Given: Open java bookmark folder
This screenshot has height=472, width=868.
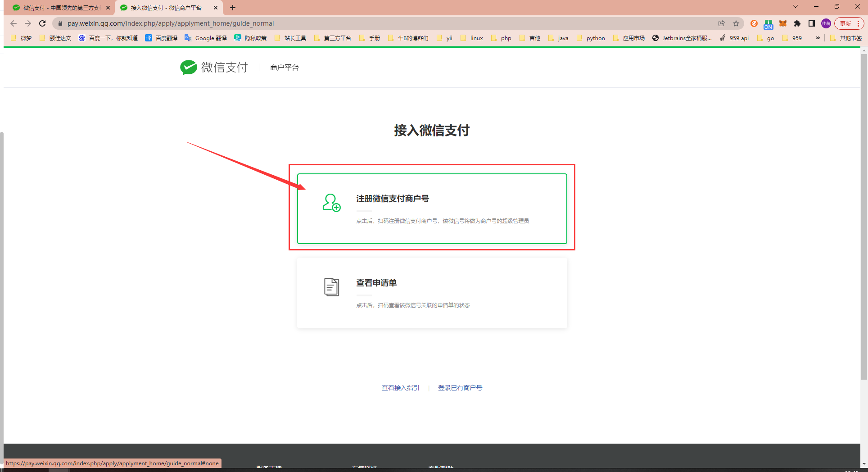Looking at the screenshot, I should (559, 38).
